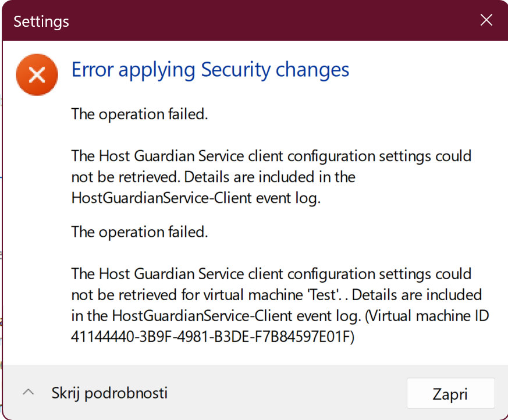The width and height of the screenshot is (508, 420).
Task: Click Skrij podrobnosti text label
Action: click(109, 393)
